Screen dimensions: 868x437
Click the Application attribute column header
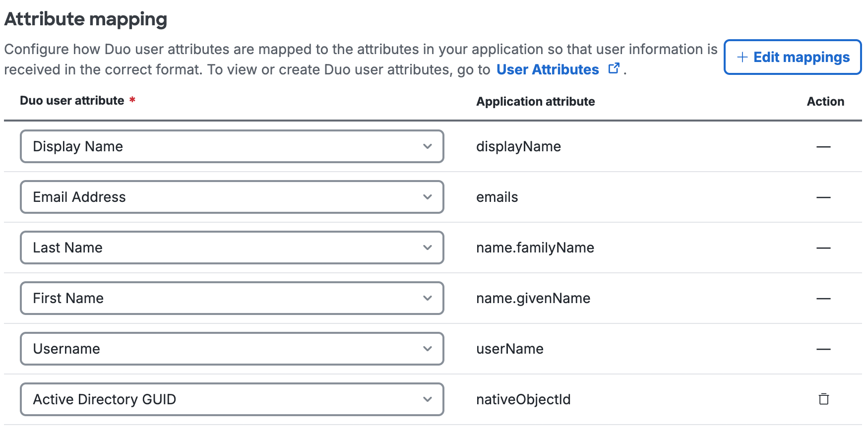tap(536, 101)
